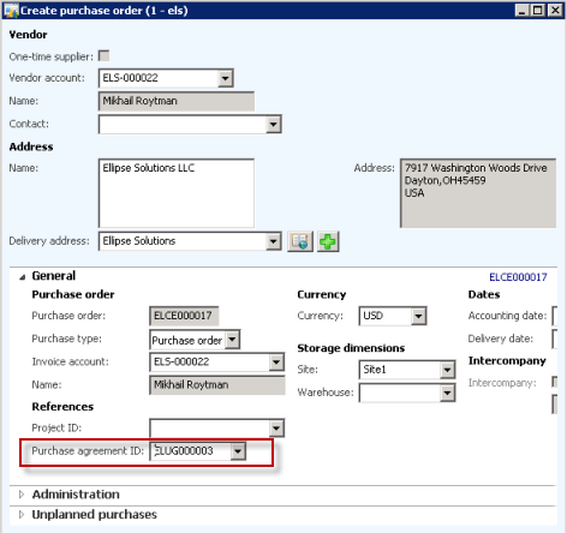Open the Invoice account dropdown arrow
Screen dimensions: 566x533
coord(276,362)
